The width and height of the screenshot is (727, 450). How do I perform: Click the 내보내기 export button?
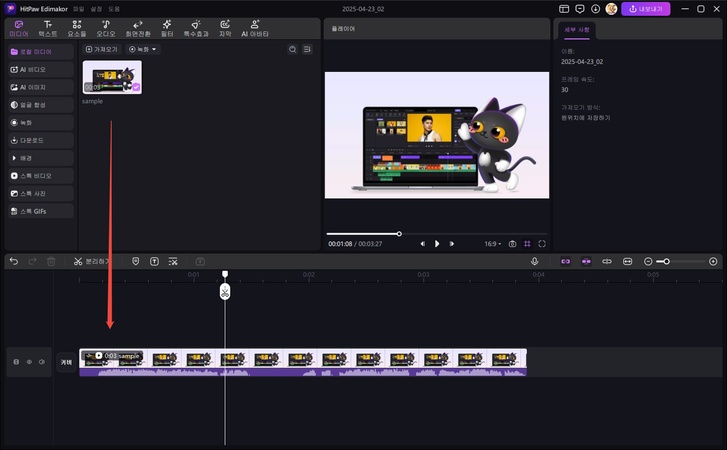[645, 9]
